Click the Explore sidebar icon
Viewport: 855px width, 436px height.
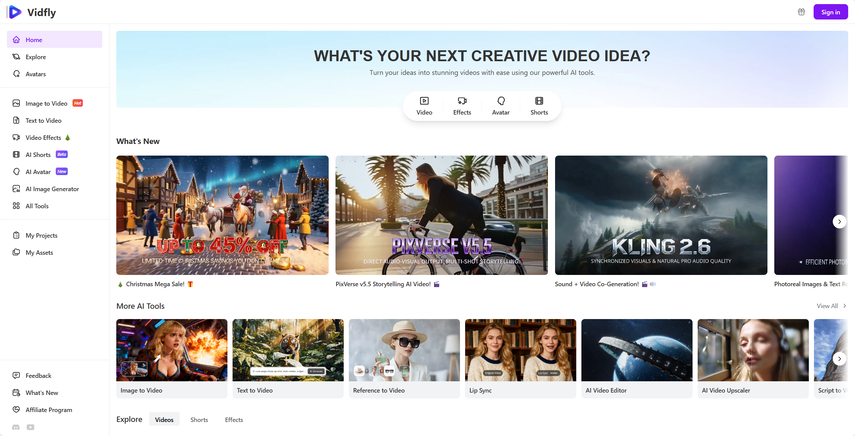(16, 57)
